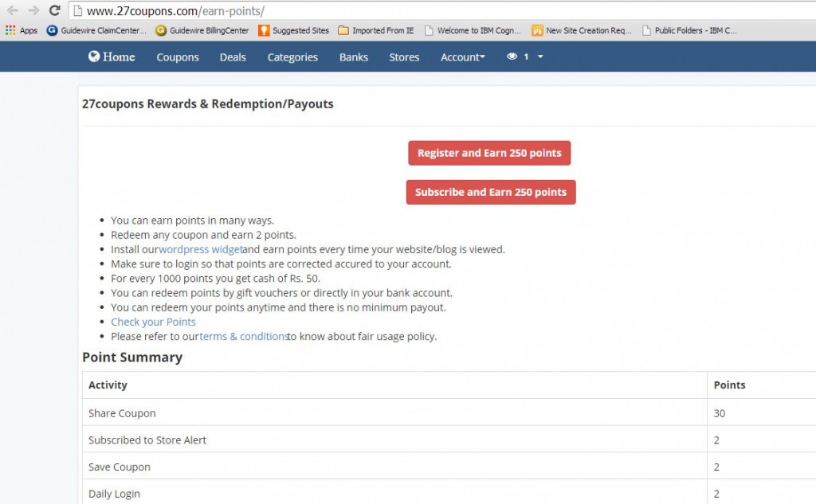Viewport: 816px width, 504px height.
Task: Click the Save Coupon activity cell
Action: (394, 467)
